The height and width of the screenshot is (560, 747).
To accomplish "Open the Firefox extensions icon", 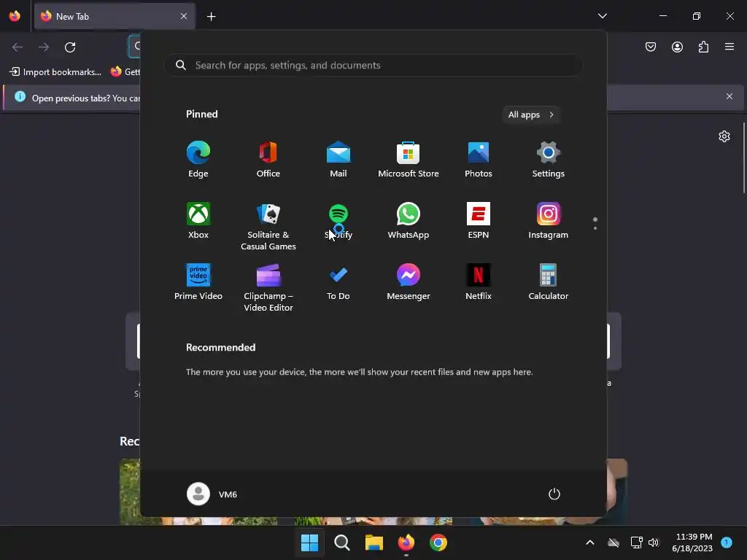I will pos(703,47).
